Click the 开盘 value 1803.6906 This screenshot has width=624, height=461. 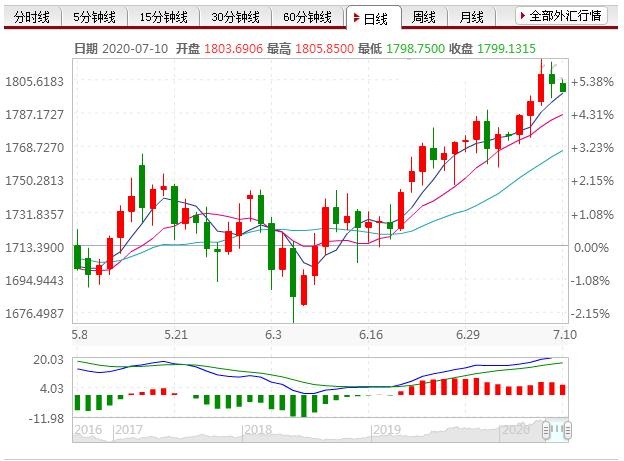[x=234, y=49]
